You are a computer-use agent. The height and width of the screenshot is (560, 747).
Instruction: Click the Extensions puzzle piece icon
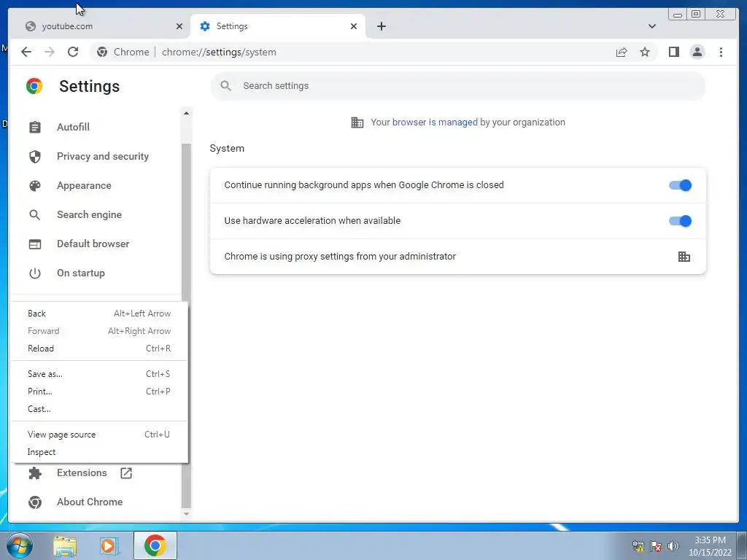pyautogui.click(x=35, y=472)
